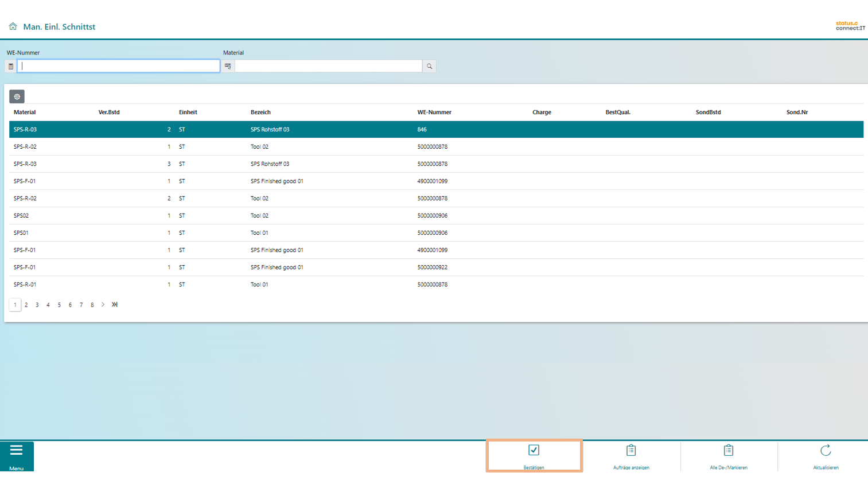Screen dimensions: 868x488
Task: Select the row with WE-Nummer 5000000922
Action: point(432,268)
